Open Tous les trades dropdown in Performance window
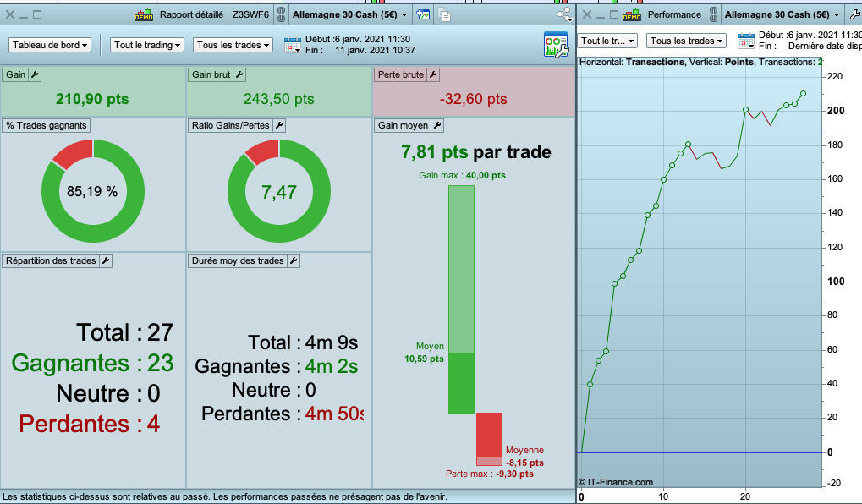 [686, 41]
